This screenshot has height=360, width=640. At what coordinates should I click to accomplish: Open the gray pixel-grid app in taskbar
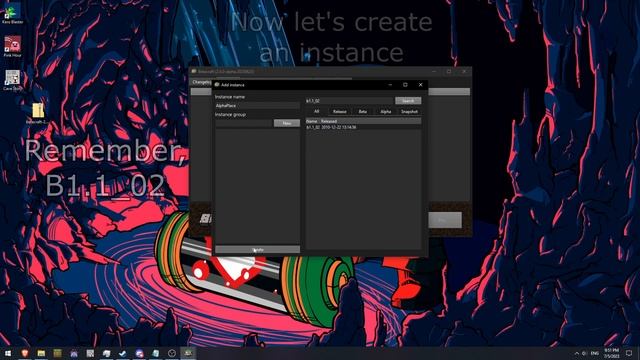pyautogui.click(x=90, y=353)
